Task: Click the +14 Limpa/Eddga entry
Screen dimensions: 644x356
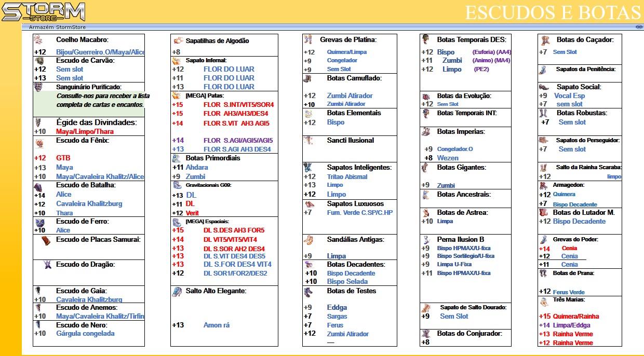Action: (565, 325)
